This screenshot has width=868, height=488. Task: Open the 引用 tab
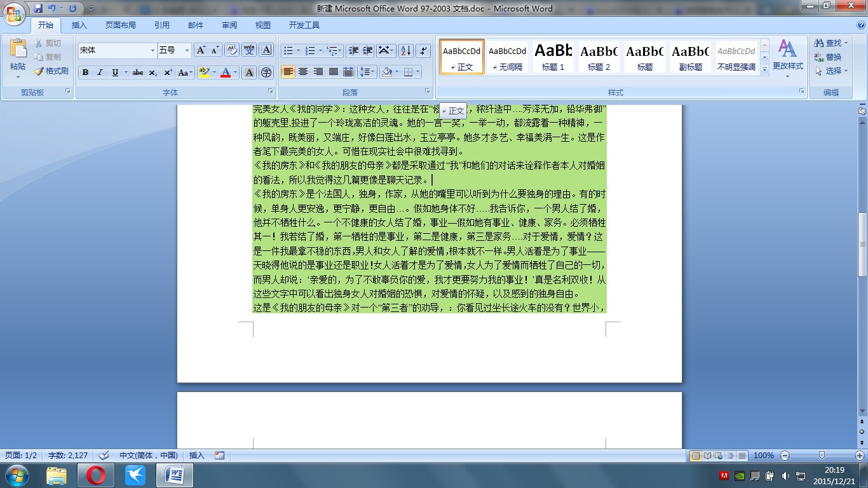161,25
